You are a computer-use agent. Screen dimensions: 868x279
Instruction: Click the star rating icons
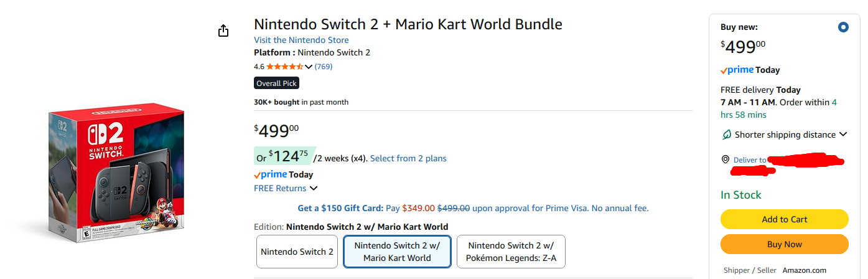285,66
